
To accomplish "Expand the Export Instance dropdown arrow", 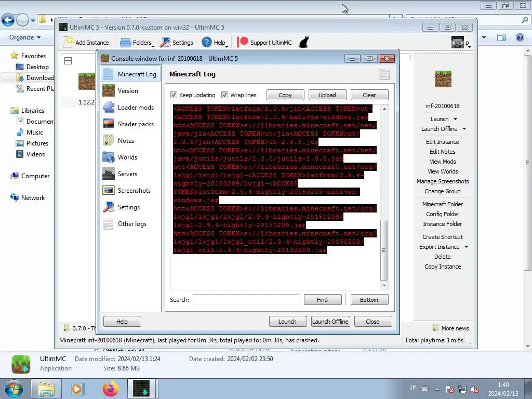I will click(x=466, y=247).
